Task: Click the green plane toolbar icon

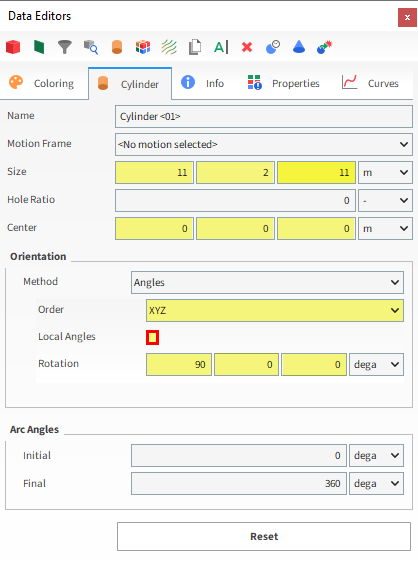Action: coord(39,47)
